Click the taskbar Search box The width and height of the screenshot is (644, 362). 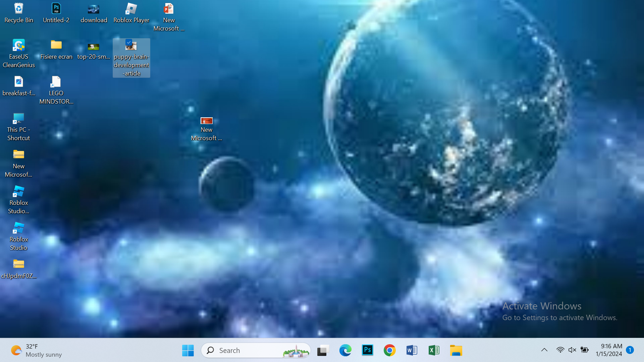(x=256, y=350)
